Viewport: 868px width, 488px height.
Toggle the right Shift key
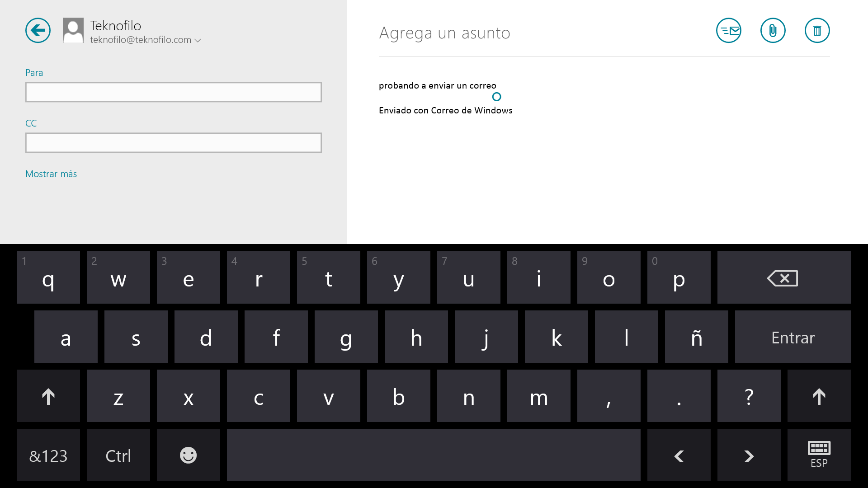(x=819, y=396)
